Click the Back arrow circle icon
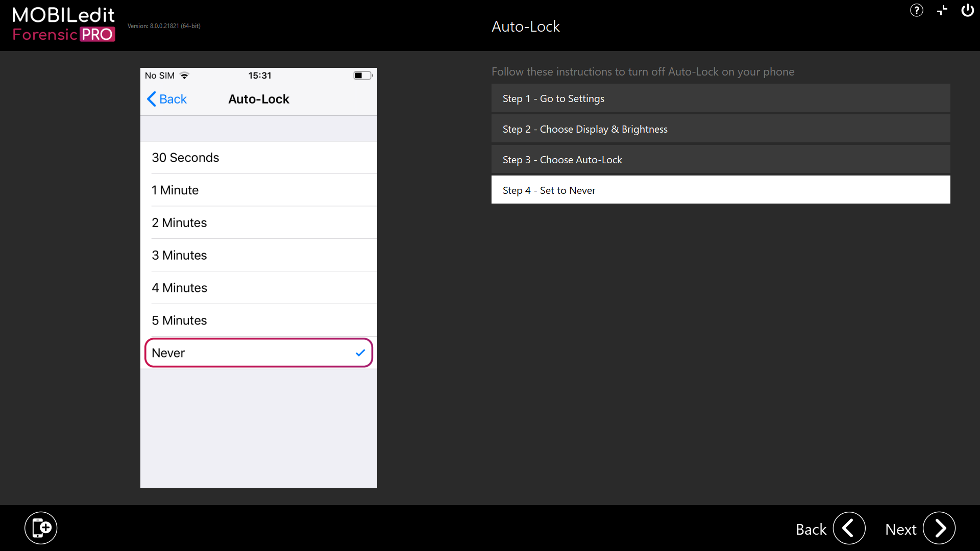The image size is (980, 551). (x=849, y=529)
